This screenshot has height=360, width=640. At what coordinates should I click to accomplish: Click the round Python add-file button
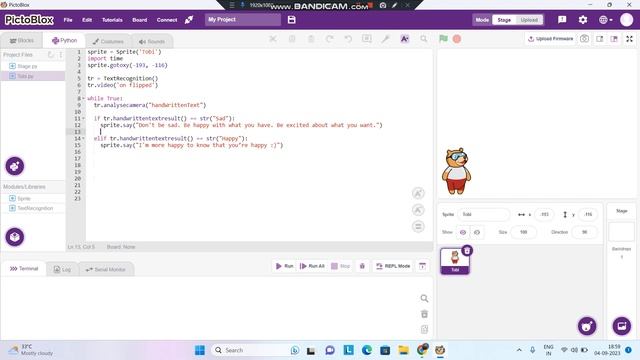click(x=15, y=166)
